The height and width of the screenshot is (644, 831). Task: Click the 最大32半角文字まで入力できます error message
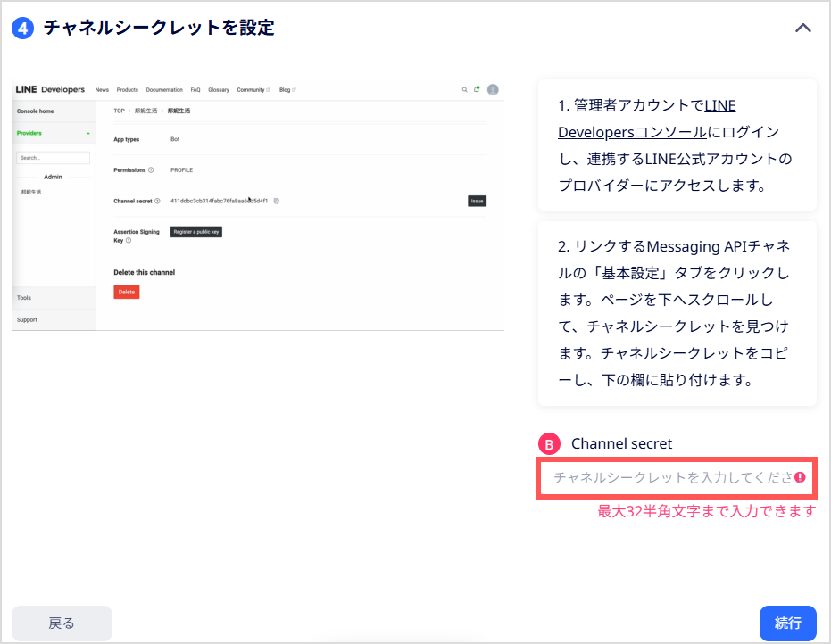tap(706, 511)
